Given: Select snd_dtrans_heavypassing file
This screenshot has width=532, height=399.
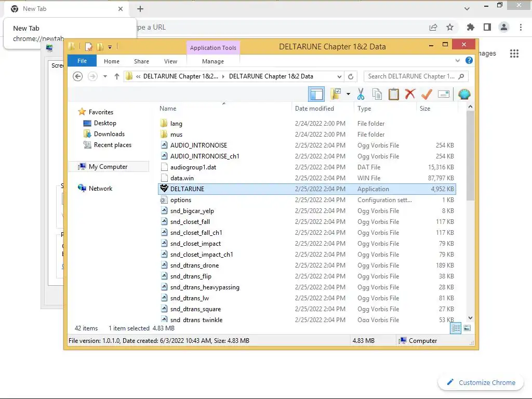Looking at the screenshot, I should [307, 287].
